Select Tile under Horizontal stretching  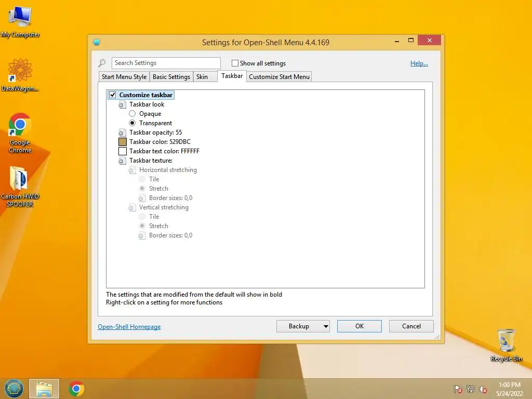click(x=142, y=179)
